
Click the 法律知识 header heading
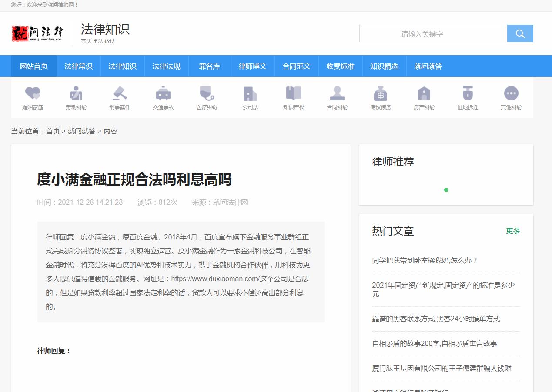point(105,29)
